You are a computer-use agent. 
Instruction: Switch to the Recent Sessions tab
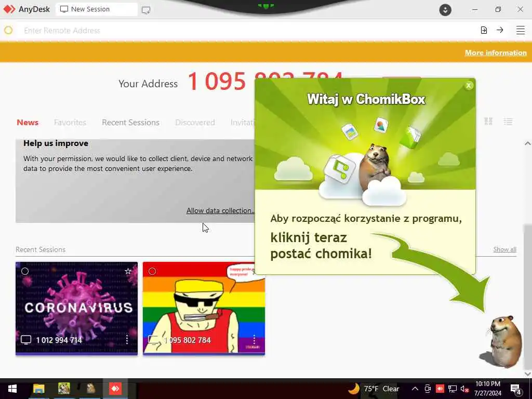point(130,123)
